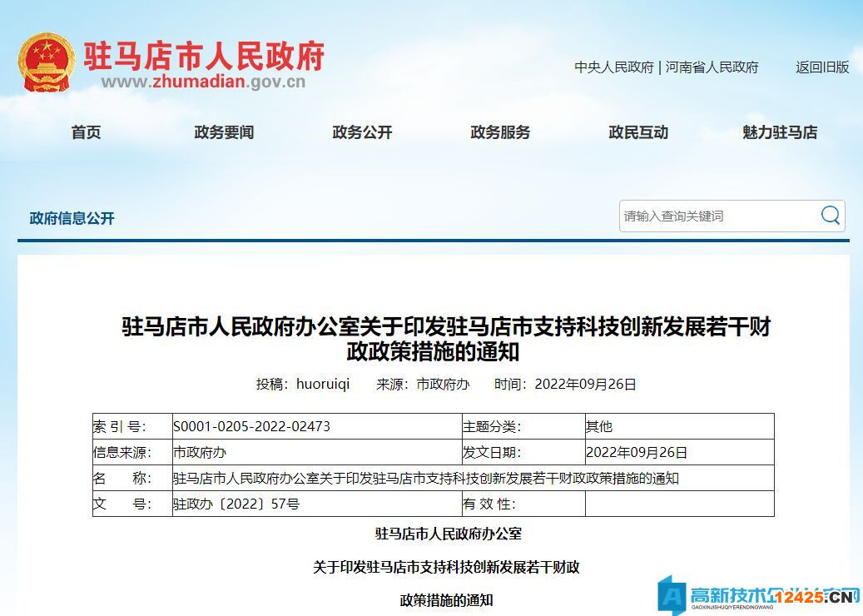Image resolution: width=863 pixels, height=616 pixels.
Task: Click the 政策措施的通知 body line
Action: click(446, 600)
